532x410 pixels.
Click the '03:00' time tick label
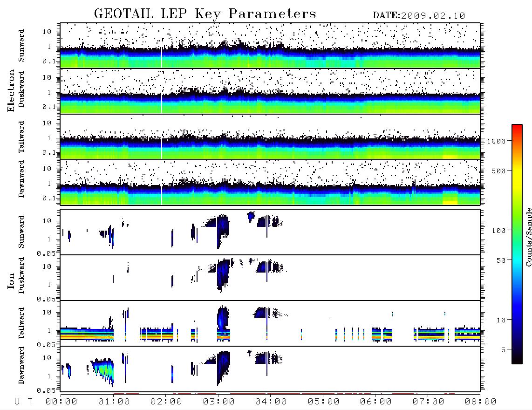pyautogui.click(x=219, y=402)
